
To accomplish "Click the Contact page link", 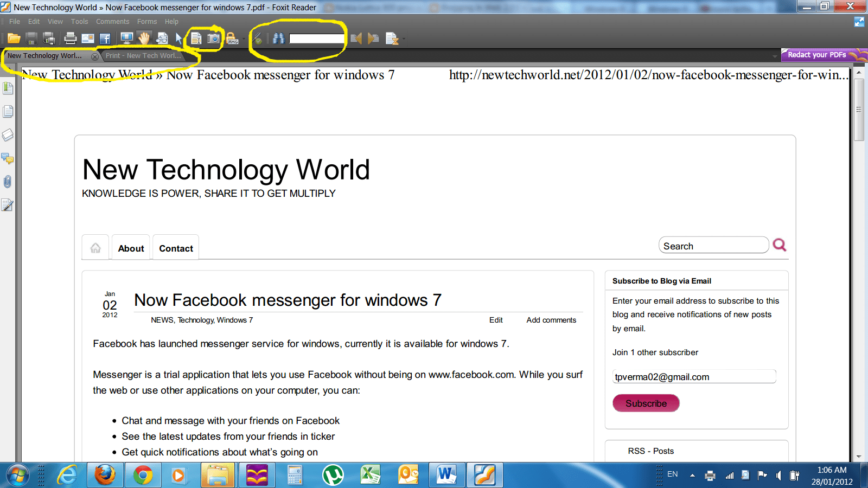I will [176, 248].
